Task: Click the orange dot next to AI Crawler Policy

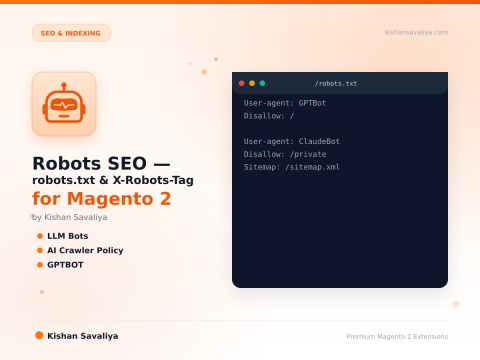Action: pyautogui.click(x=40, y=250)
